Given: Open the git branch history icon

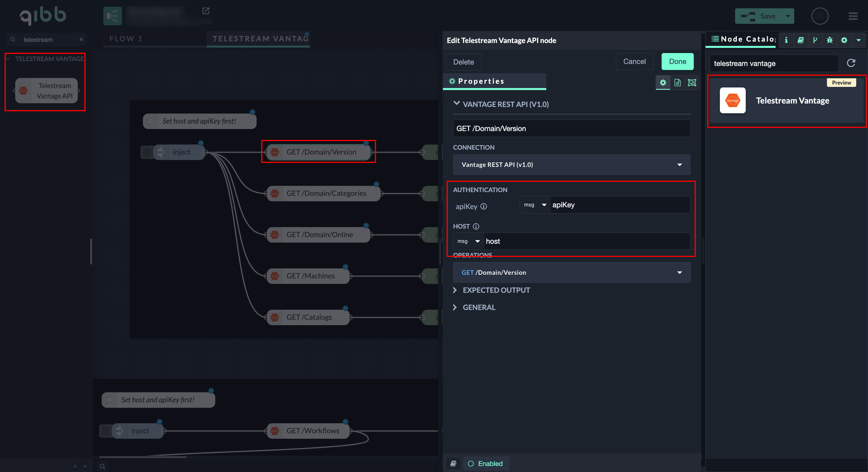Looking at the screenshot, I should pos(815,40).
